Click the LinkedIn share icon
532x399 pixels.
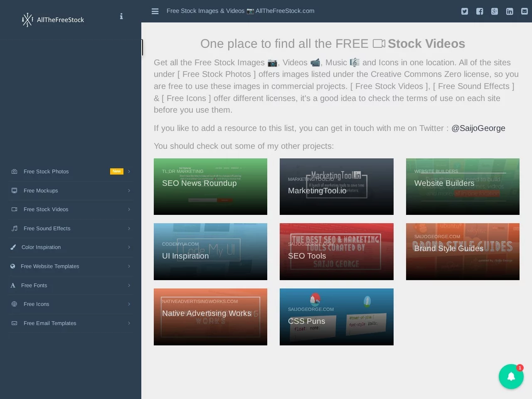(510, 11)
